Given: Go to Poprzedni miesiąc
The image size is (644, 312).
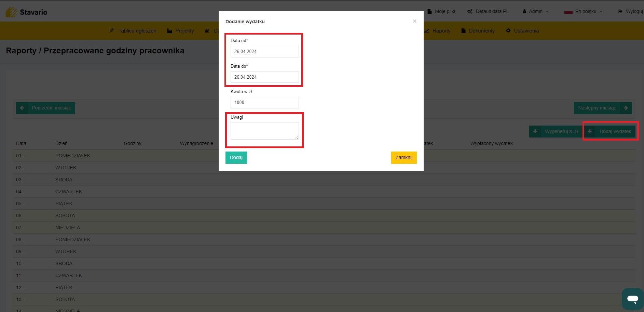Looking at the screenshot, I should tap(45, 108).
